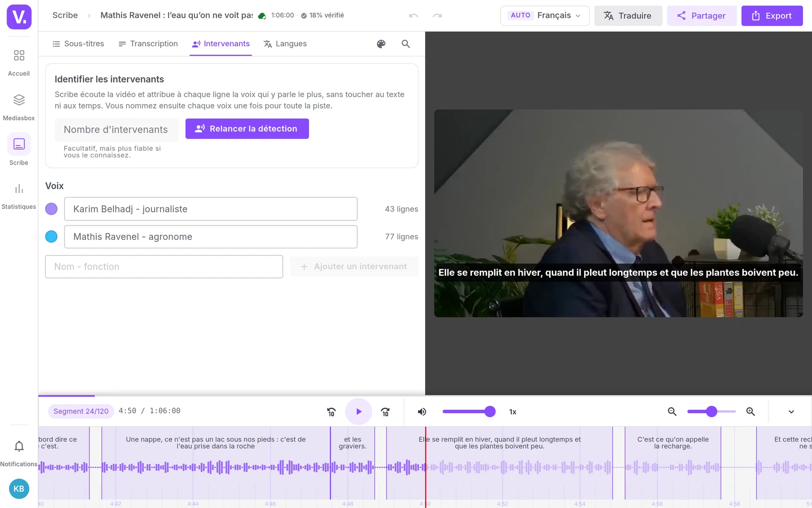The height and width of the screenshot is (508, 812).
Task: Click Ajouter un intervenant button
Action: coord(354,267)
